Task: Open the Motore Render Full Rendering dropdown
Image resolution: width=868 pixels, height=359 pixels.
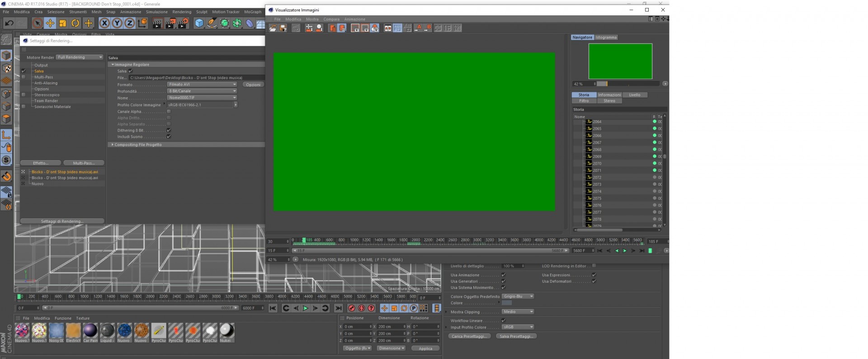Action: tap(80, 57)
